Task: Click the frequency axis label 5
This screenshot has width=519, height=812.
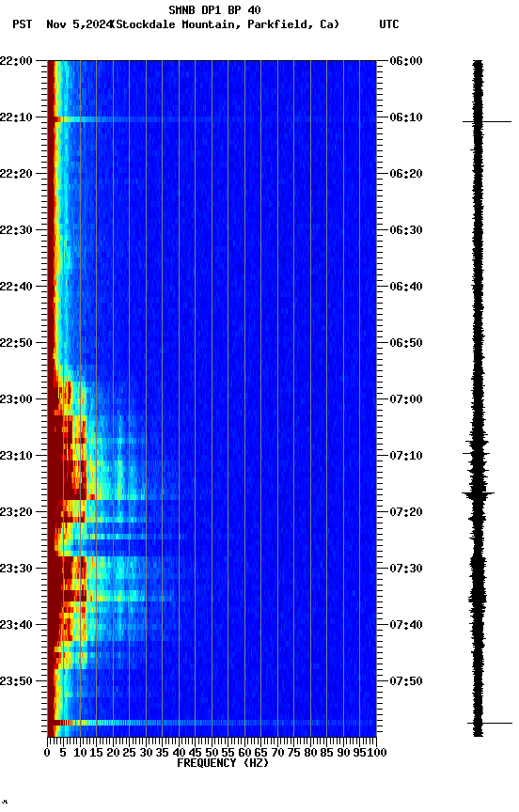Action: [63, 753]
